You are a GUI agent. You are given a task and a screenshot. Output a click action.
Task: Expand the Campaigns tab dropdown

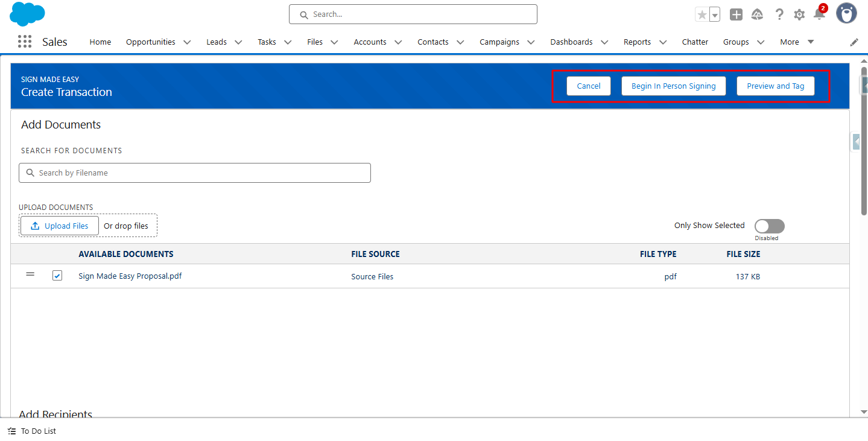click(x=531, y=42)
